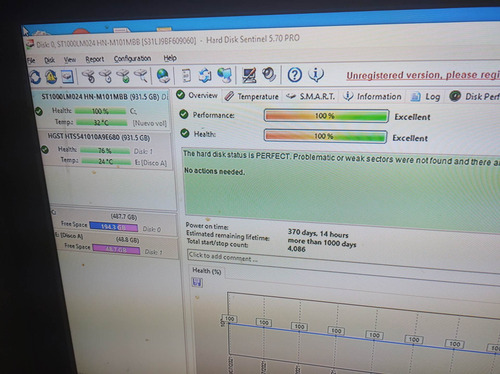500x374 pixels.
Task: Open the Help menu
Action: coord(170,58)
